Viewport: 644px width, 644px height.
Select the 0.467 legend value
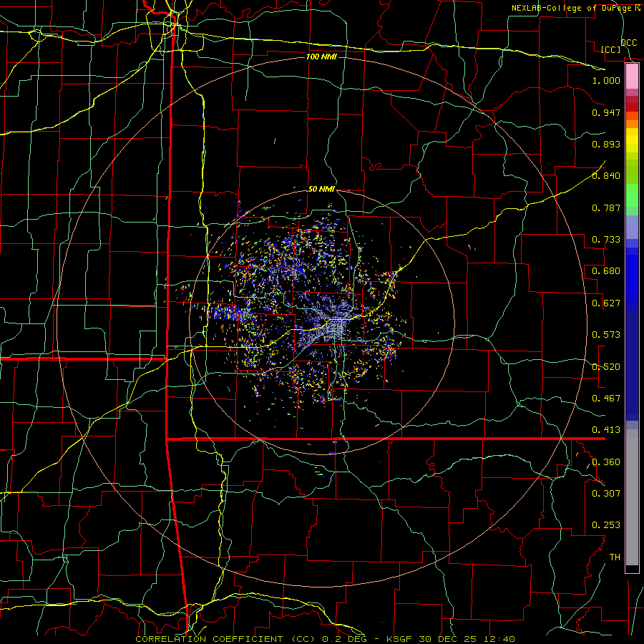[x=606, y=399]
